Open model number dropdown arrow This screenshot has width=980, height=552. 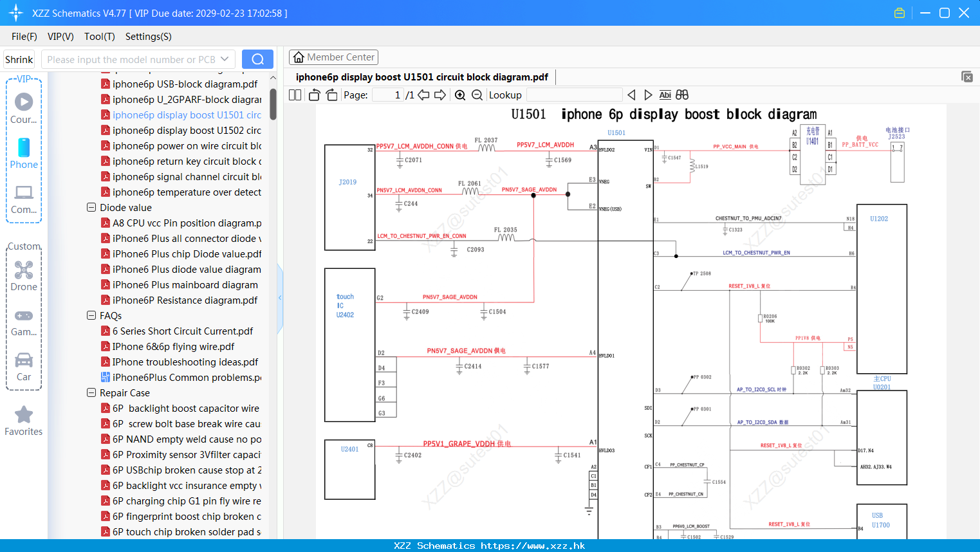click(x=225, y=59)
